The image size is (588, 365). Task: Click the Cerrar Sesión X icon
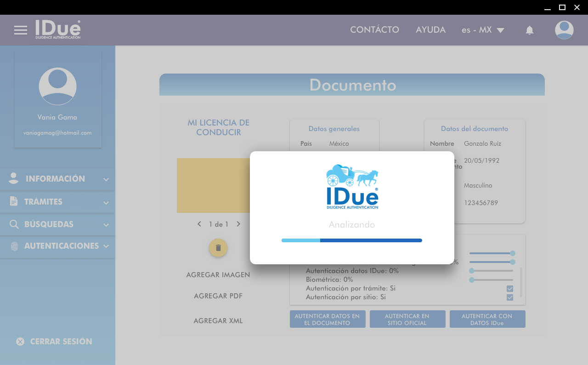(20, 342)
